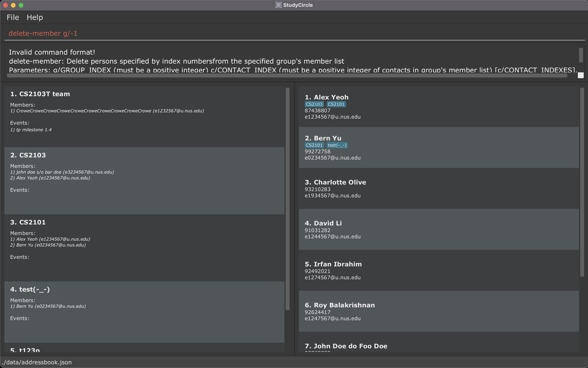Viewport: 588px width, 368px height.
Task: Click the StudyCircle app icon in title bar
Action: (x=278, y=5)
